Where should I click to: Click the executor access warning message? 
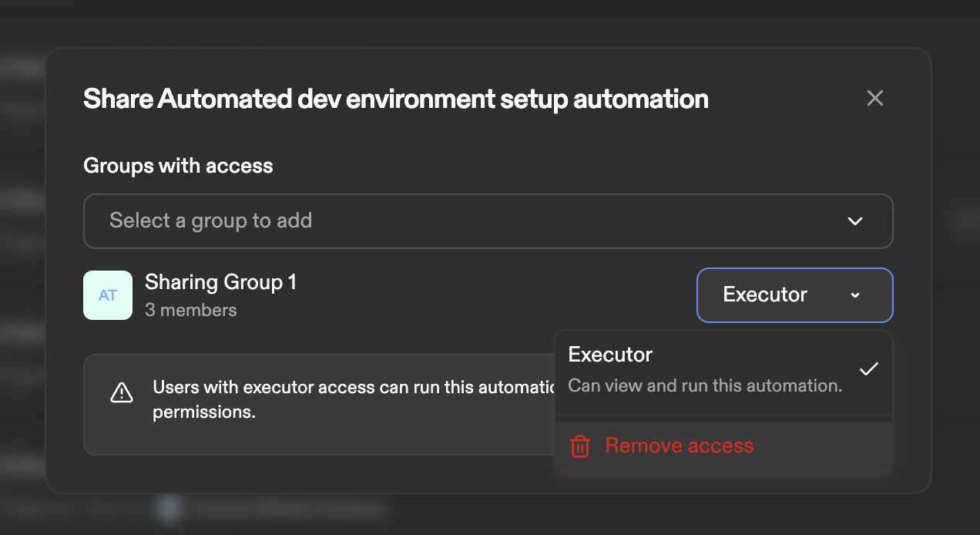click(x=352, y=387)
